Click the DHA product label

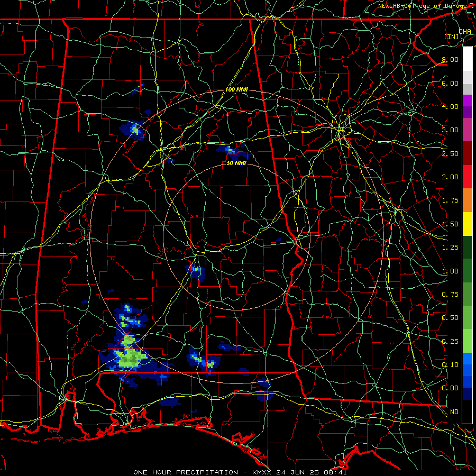click(465, 31)
